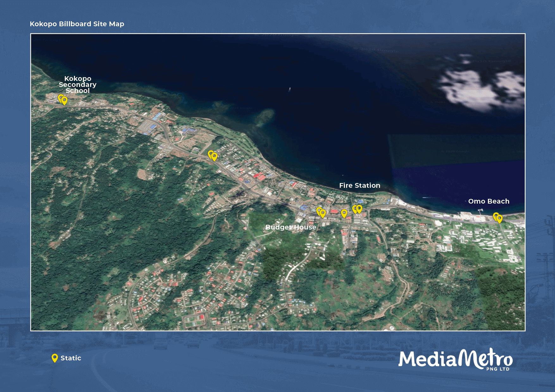Click the yellow Static legend pin icon
The width and height of the screenshot is (555, 392).
tap(55, 358)
